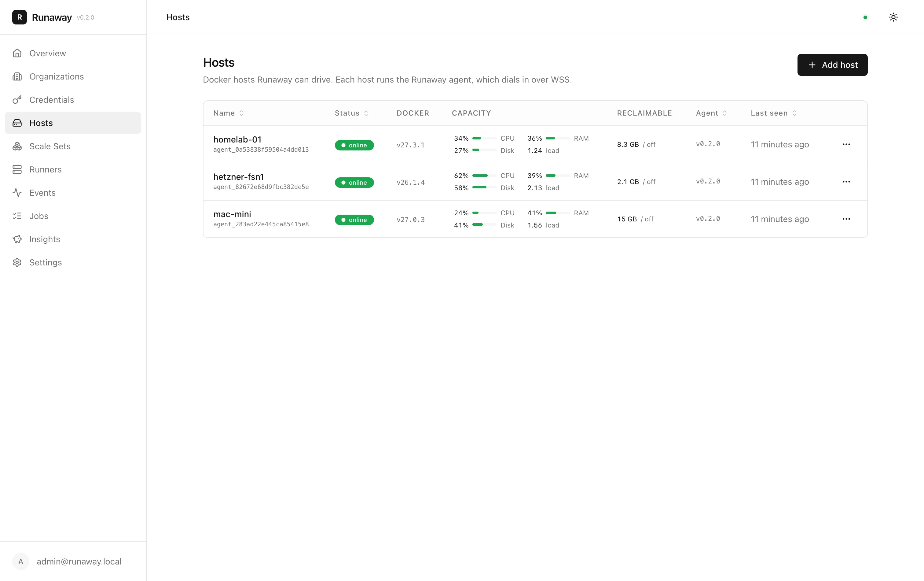
Task: Sort table by Status column
Action: 351,113
